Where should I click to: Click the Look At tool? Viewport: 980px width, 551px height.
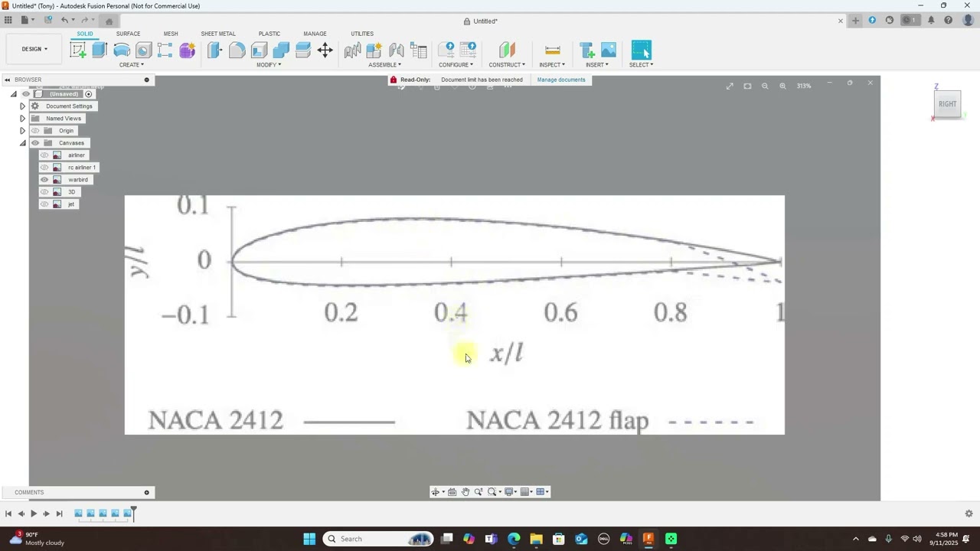point(452,492)
